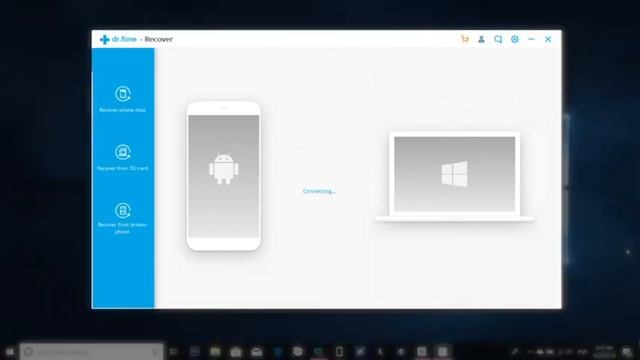This screenshot has height=360, width=640.
Task: Select Recover from SD card
Action: (122, 158)
